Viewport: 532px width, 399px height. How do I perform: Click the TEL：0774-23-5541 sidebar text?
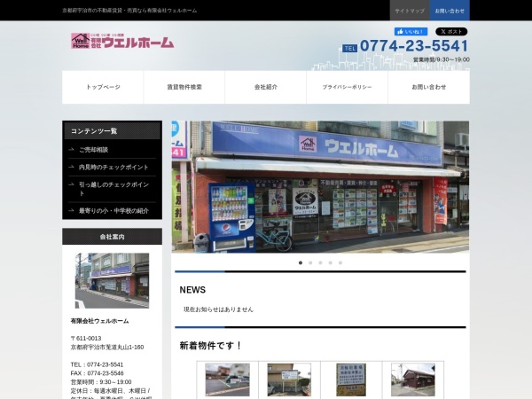(x=97, y=364)
